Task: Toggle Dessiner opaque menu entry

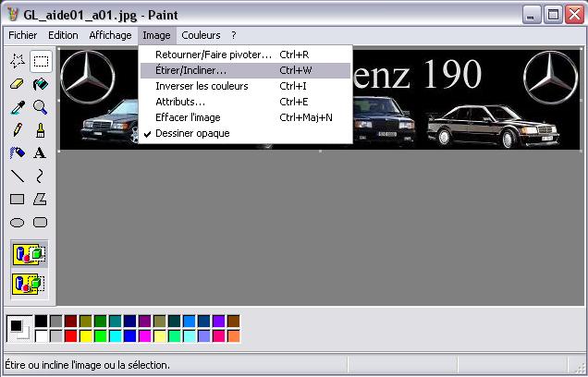Action: [x=246, y=133]
